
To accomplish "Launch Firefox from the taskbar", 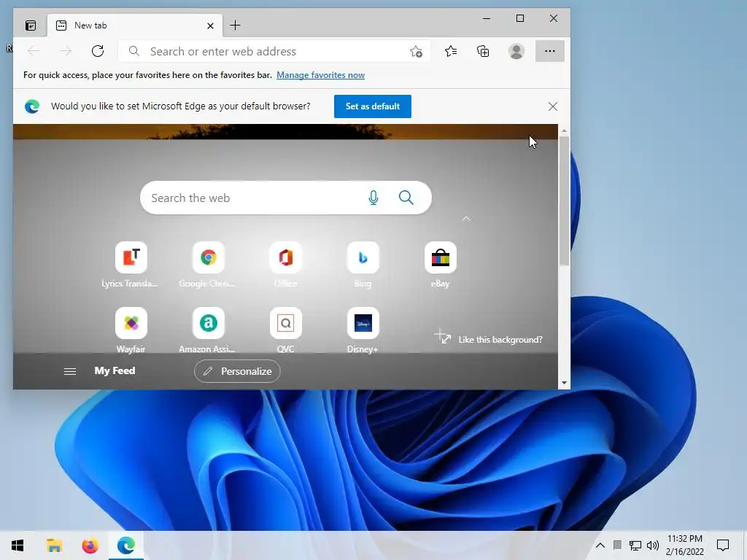I will click(x=90, y=545).
